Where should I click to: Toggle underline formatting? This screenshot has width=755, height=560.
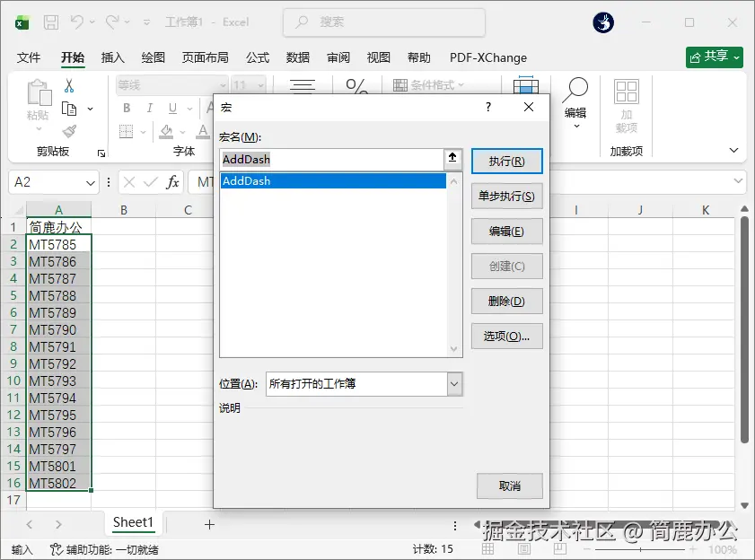click(x=171, y=106)
